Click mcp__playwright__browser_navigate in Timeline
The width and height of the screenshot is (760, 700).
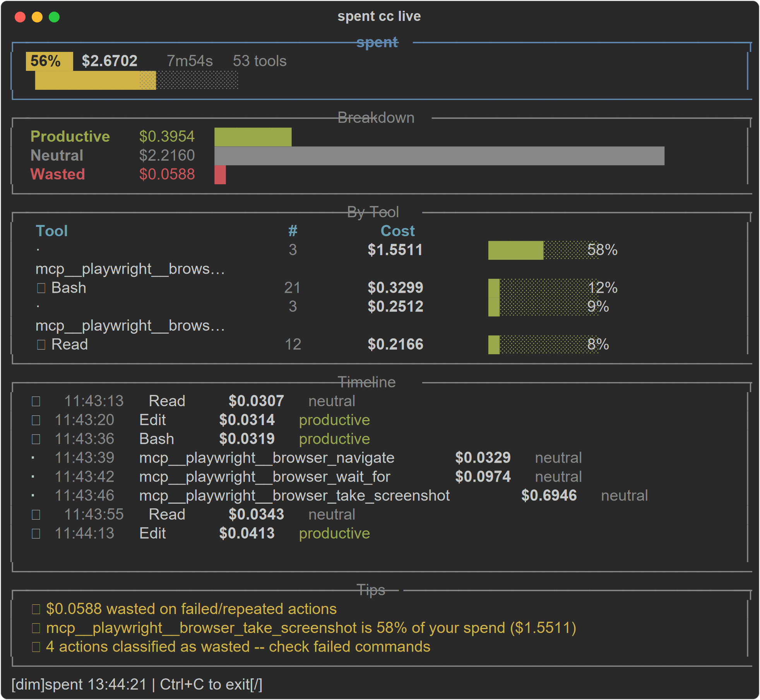click(267, 458)
